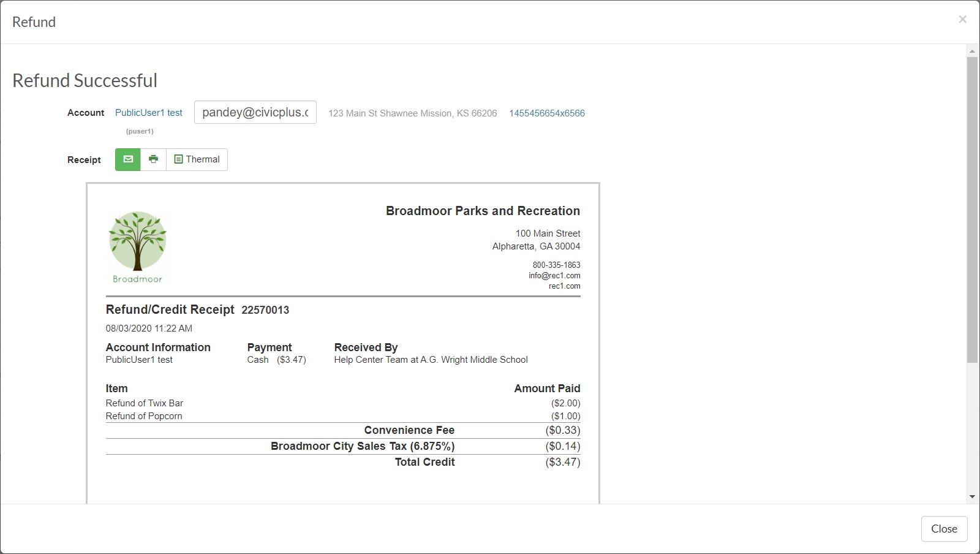Email the receipt with the envelope icon
The height and width of the screenshot is (554, 980).
click(x=128, y=159)
